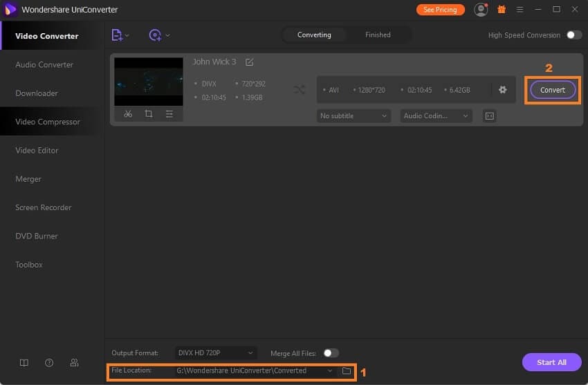
Task: Open the trim scissors tool
Action: 128,114
